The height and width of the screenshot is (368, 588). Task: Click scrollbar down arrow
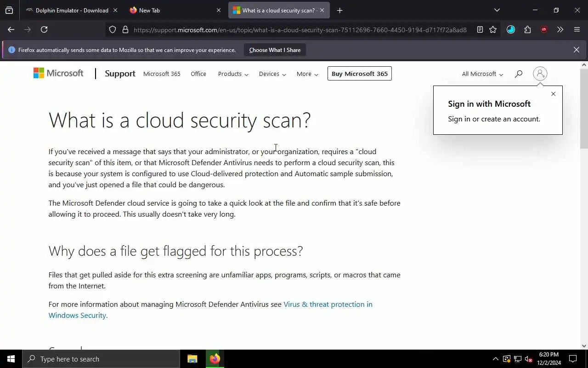click(x=584, y=345)
